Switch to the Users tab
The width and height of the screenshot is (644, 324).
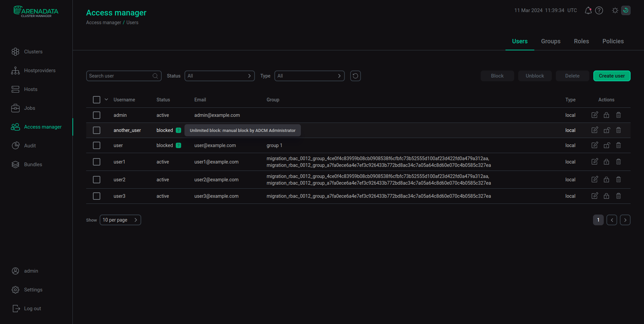[520, 41]
